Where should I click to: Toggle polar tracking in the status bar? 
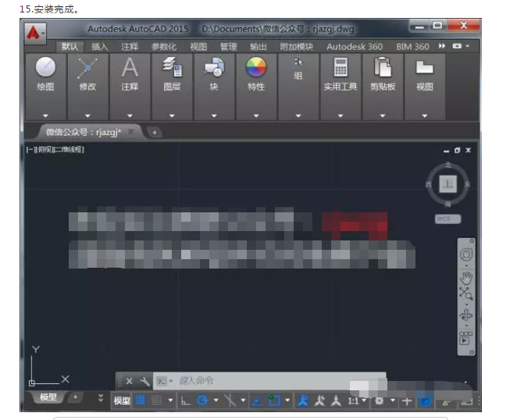pos(202,400)
